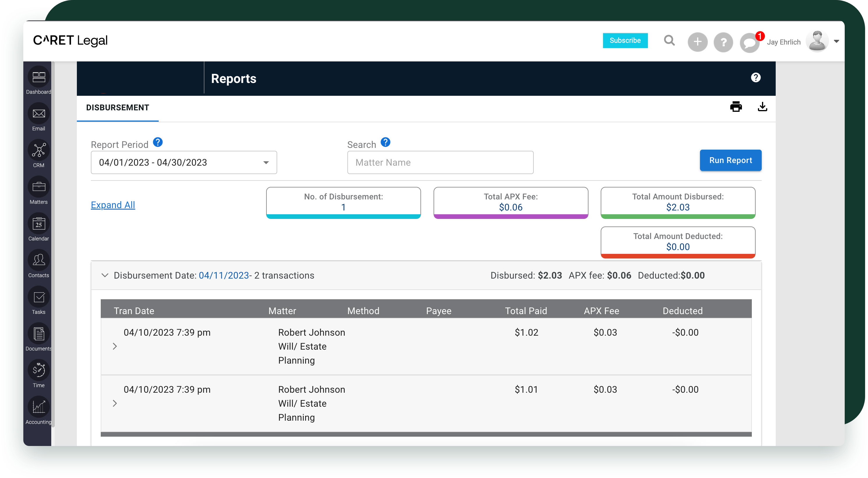Screen dimensions: 868x478
Task: Click the Search help icon
Action: pos(386,142)
